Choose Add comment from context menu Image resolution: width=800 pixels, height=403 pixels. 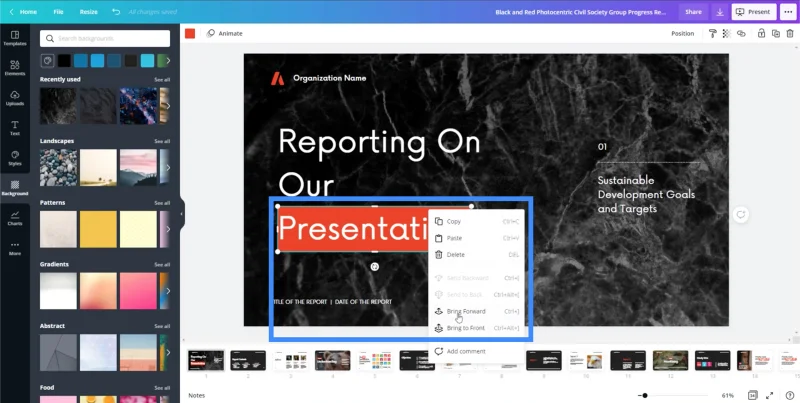[477, 351]
